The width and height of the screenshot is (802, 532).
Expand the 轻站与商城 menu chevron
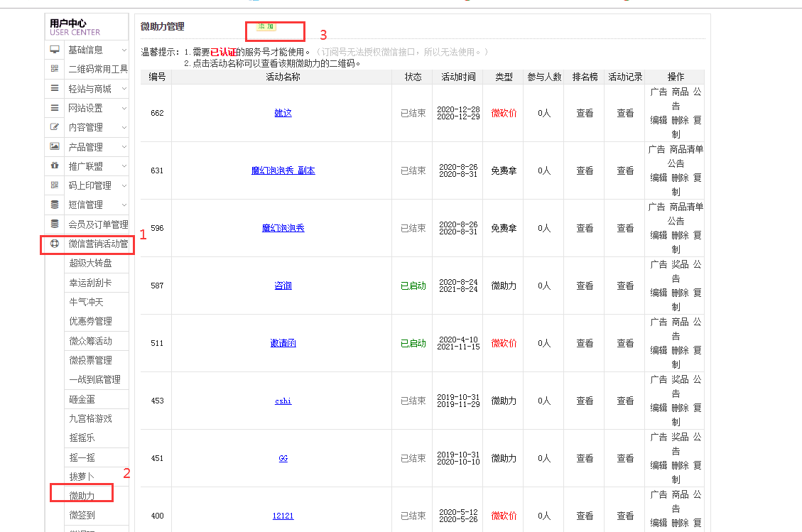tap(124, 89)
